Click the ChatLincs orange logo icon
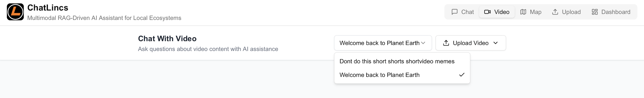644x98 pixels. pos(15,12)
